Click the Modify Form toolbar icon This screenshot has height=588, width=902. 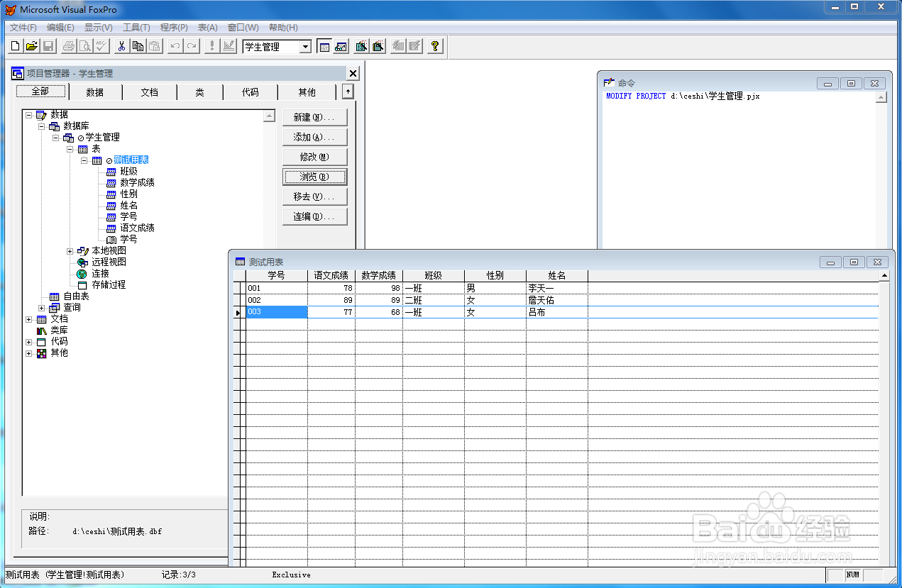point(228,47)
